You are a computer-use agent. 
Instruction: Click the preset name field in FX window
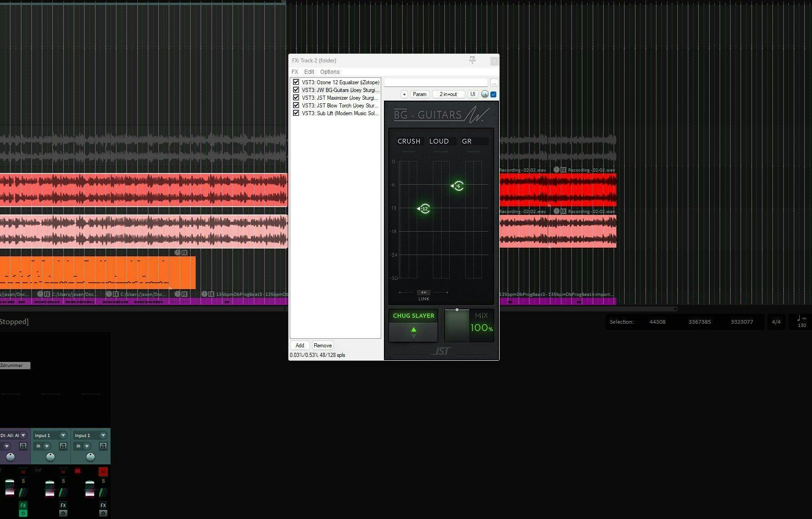435,82
